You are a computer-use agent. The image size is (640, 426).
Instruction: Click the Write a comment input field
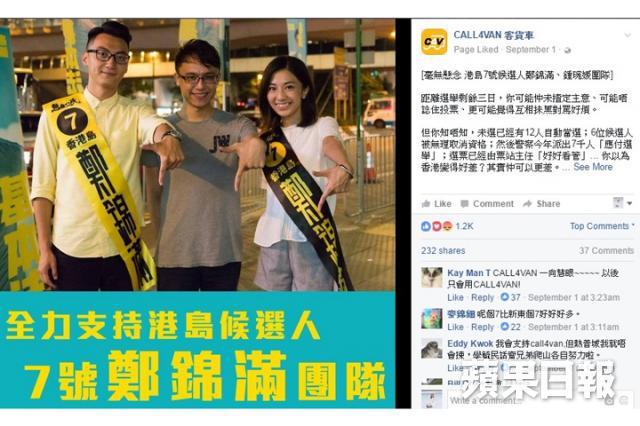pos(527,401)
